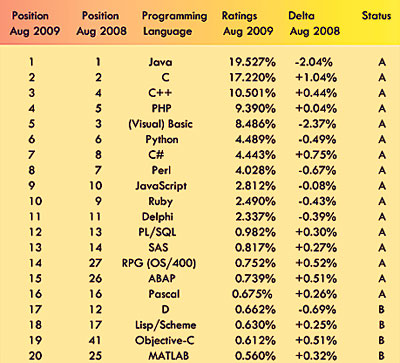Click the Programming Language column header
This screenshot has width=400, height=363.
[x=175, y=23]
